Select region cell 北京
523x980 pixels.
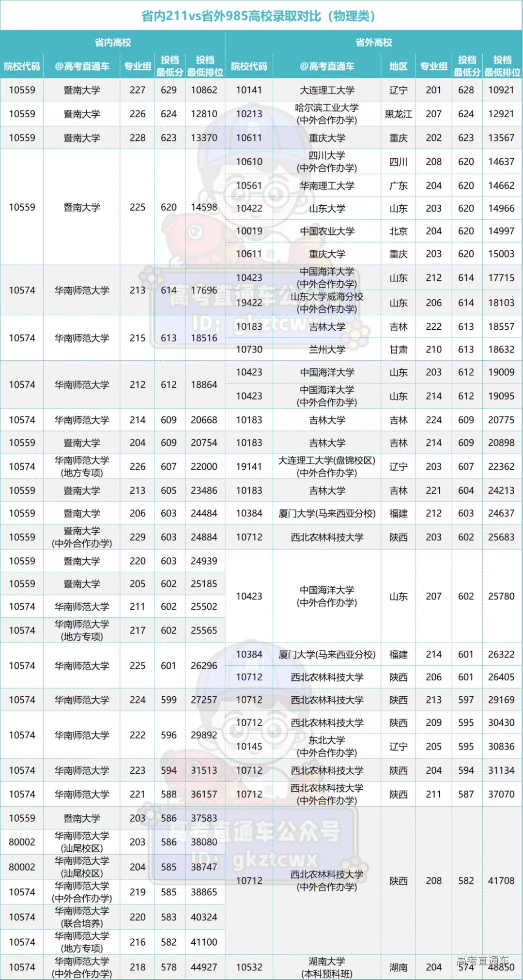pos(398,231)
